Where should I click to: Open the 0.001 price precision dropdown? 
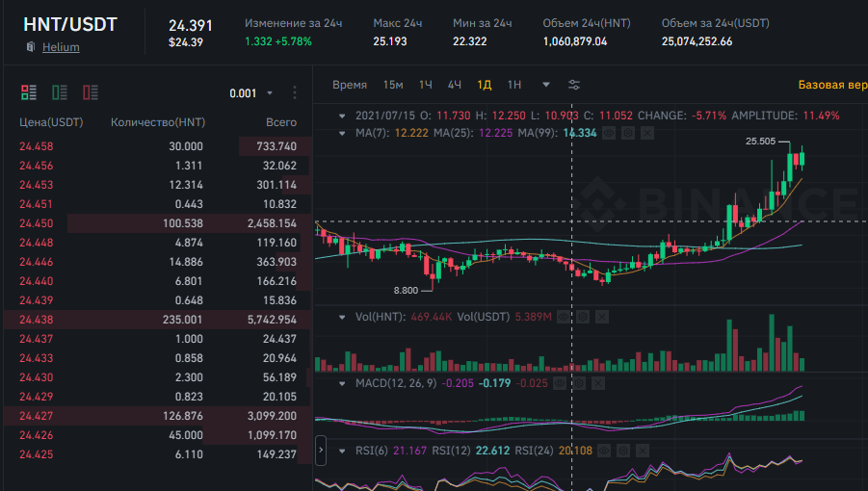pyautogui.click(x=250, y=93)
